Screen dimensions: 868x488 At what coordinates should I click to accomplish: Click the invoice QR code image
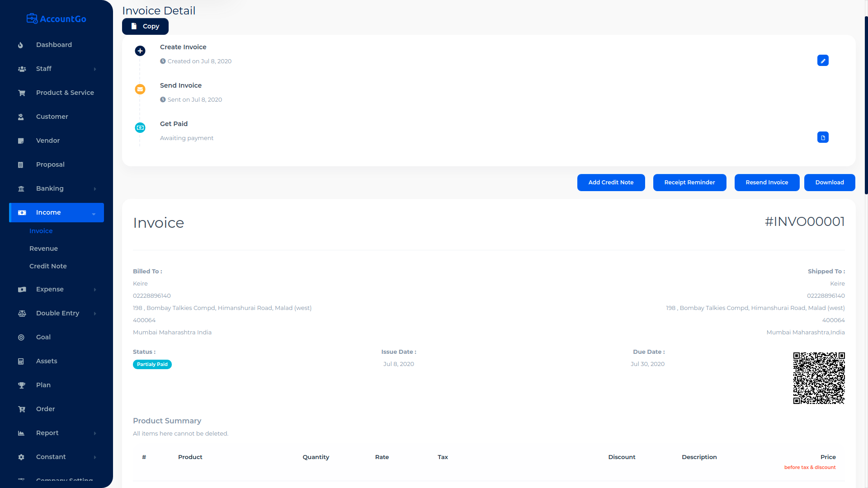click(x=819, y=378)
